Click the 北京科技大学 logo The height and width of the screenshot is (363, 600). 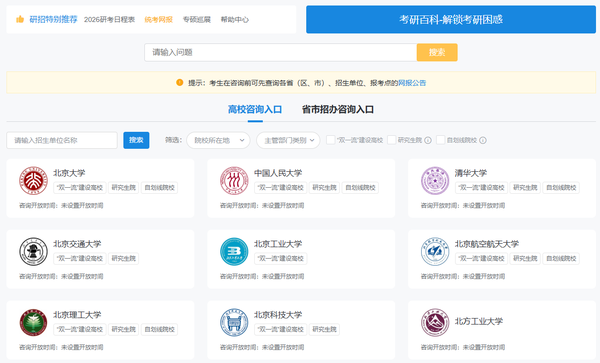(234, 322)
